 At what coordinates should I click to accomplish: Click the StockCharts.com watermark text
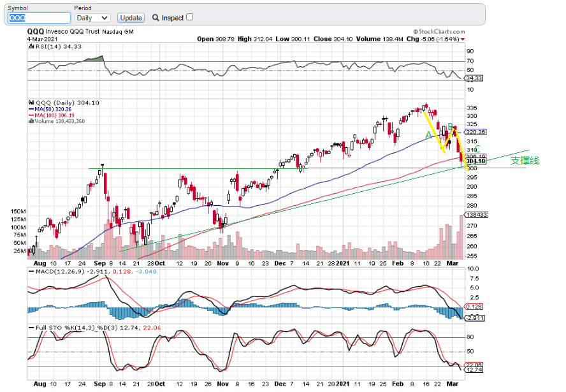tap(439, 31)
